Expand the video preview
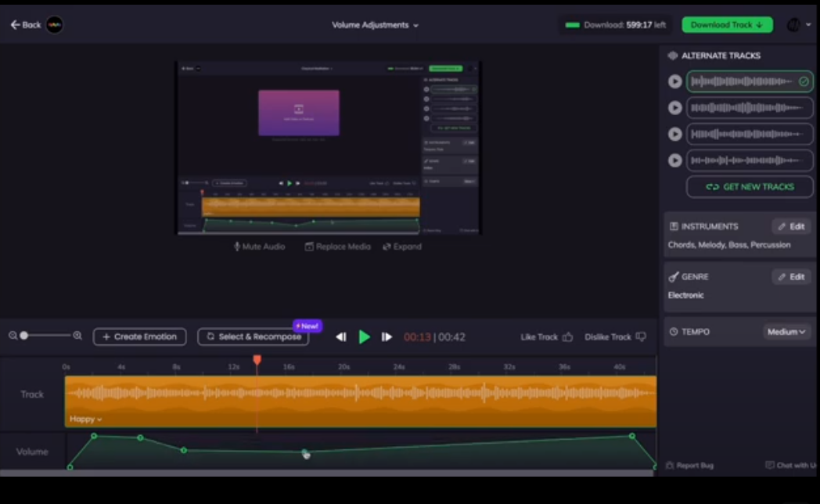The image size is (820, 504). [401, 247]
